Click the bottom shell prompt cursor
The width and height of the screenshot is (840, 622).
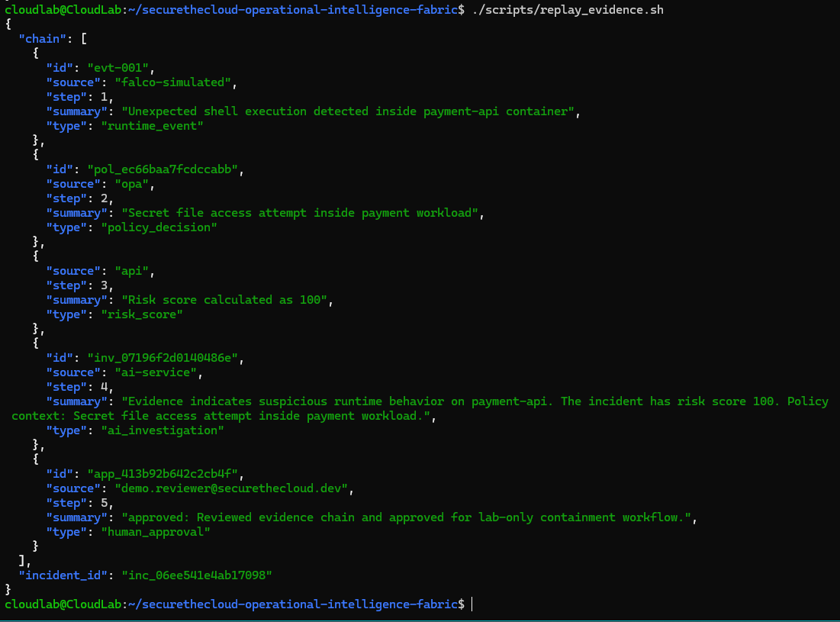[x=472, y=604]
